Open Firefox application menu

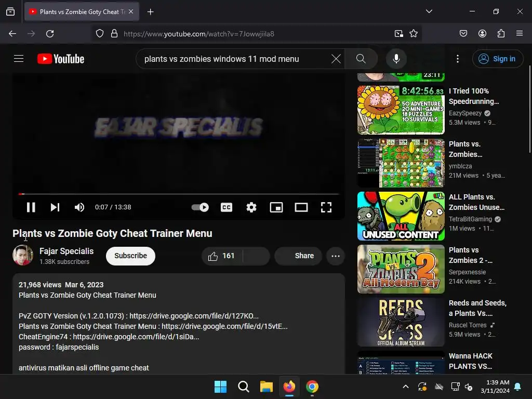pyautogui.click(x=520, y=34)
